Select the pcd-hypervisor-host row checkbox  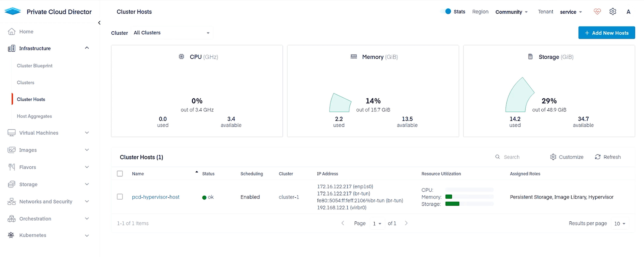click(x=120, y=197)
